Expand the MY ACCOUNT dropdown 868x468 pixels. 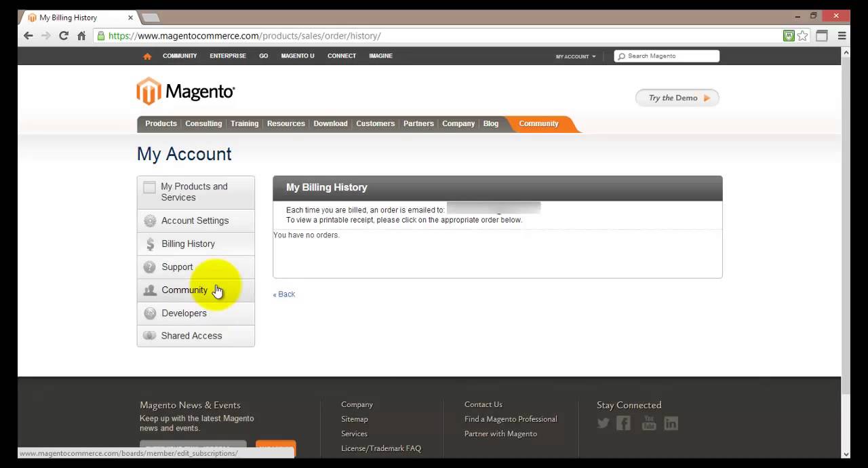click(x=576, y=56)
